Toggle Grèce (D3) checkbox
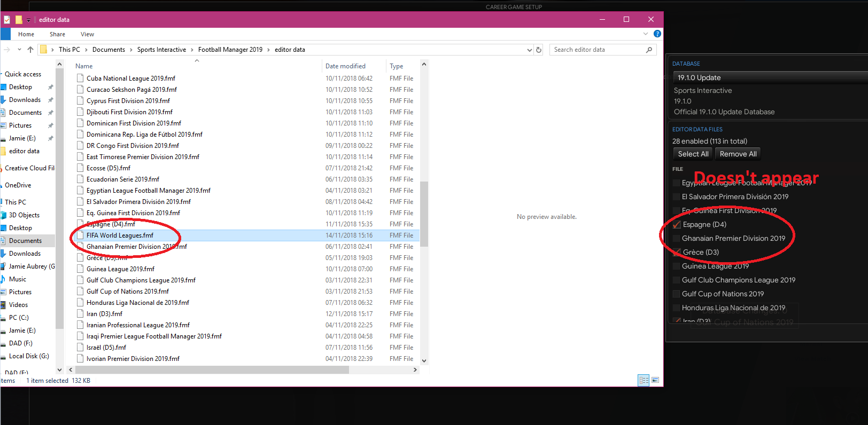Image resolution: width=868 pixels, height=425 pixels. (677, 253)
